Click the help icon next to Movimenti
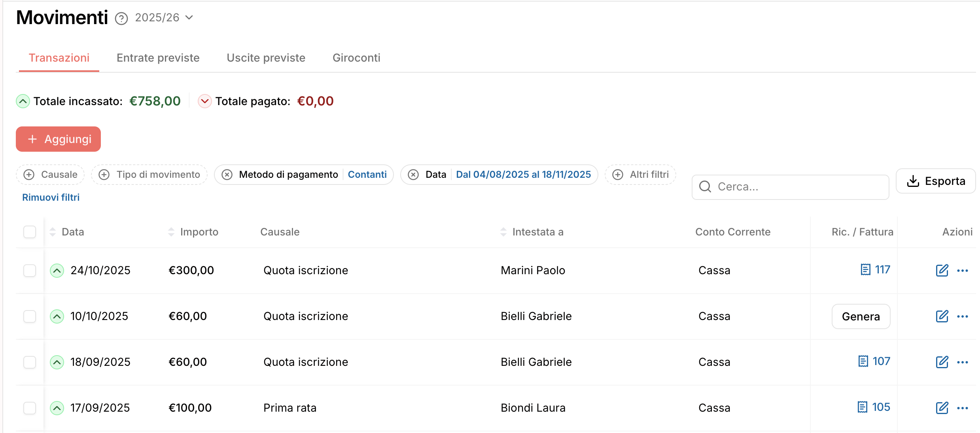This screenshot has width=980, height=433. [x=121, y=19]
